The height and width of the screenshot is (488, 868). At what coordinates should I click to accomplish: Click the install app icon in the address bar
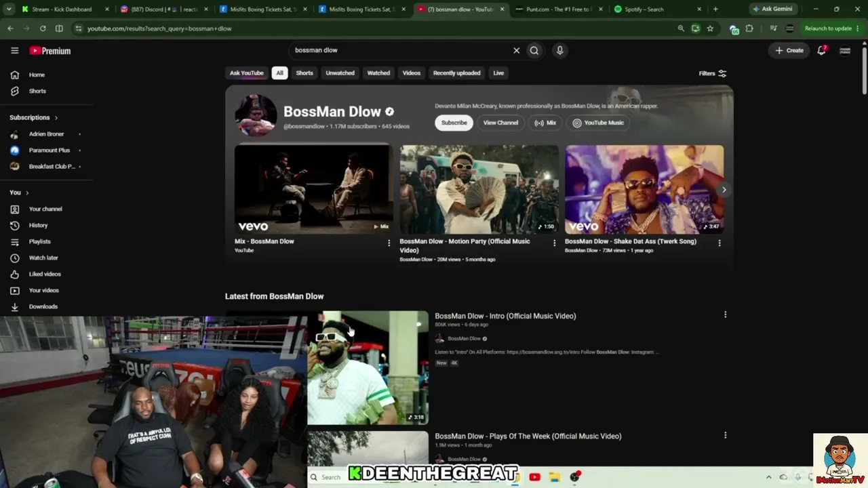[x=696, y=28]
